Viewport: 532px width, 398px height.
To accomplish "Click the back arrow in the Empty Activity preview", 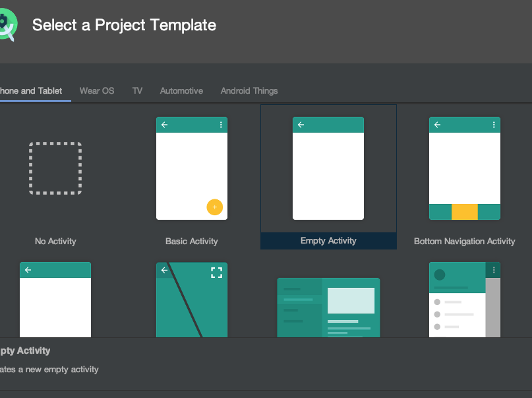I will coord(301,125).
